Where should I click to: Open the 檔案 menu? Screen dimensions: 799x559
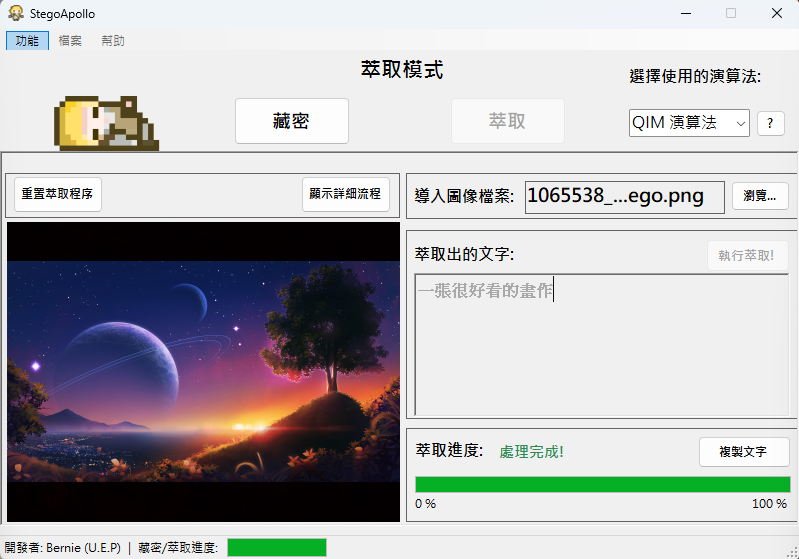click(x=70, y=41)
